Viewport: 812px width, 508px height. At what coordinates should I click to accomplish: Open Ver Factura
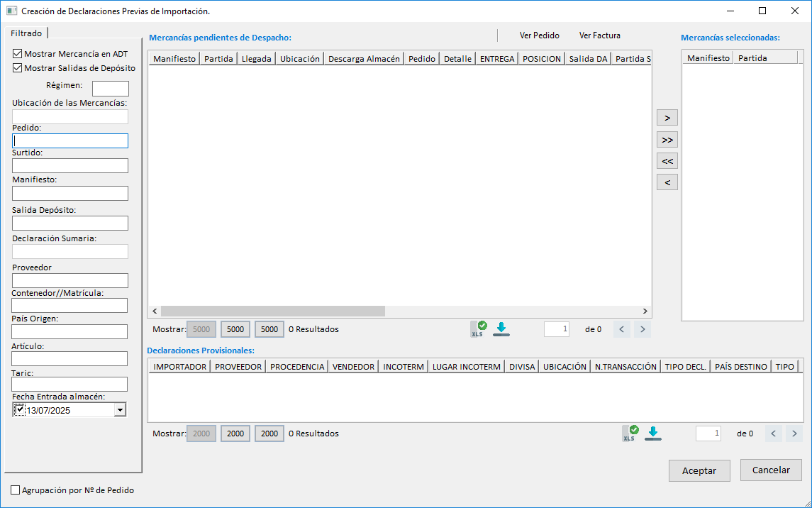(x=599, y=35)
